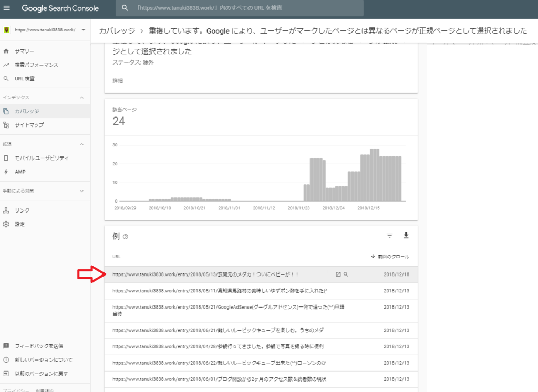Click the lightning bolt AMP icon
The width and height of the screenshot is (538, 392).
(x=6, y=172)
